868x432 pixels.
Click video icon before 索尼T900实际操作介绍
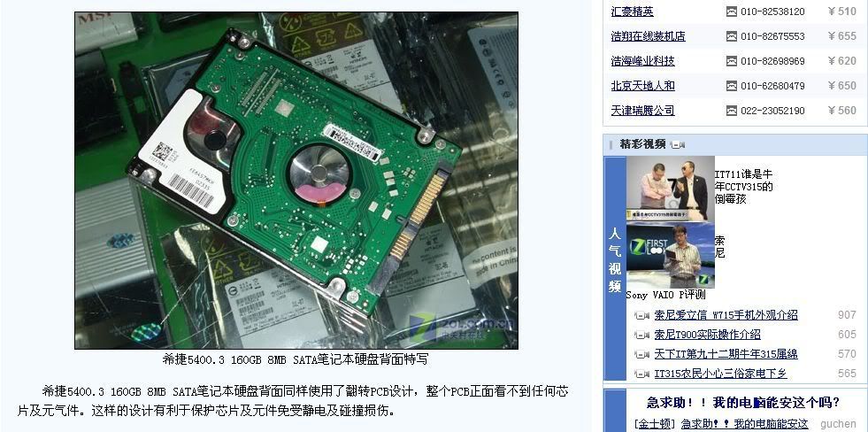[x=641, y=336]
